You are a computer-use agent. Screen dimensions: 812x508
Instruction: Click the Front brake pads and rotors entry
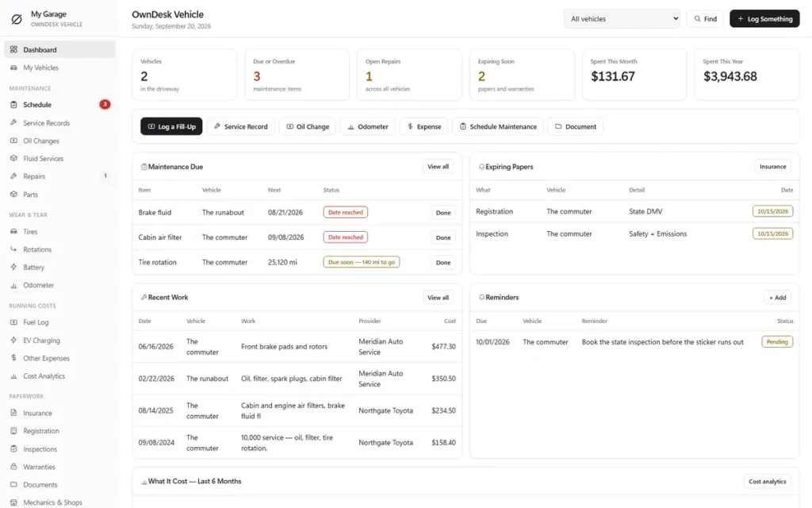click(x=285, y=346)
